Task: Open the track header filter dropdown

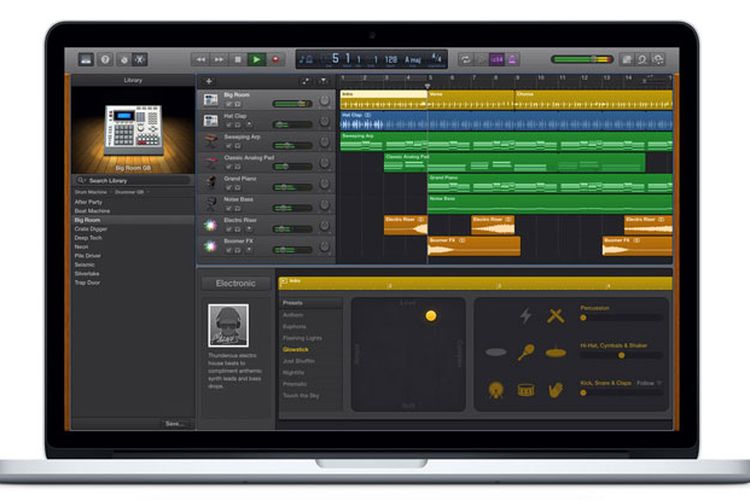Action: [x=322, y=80]
